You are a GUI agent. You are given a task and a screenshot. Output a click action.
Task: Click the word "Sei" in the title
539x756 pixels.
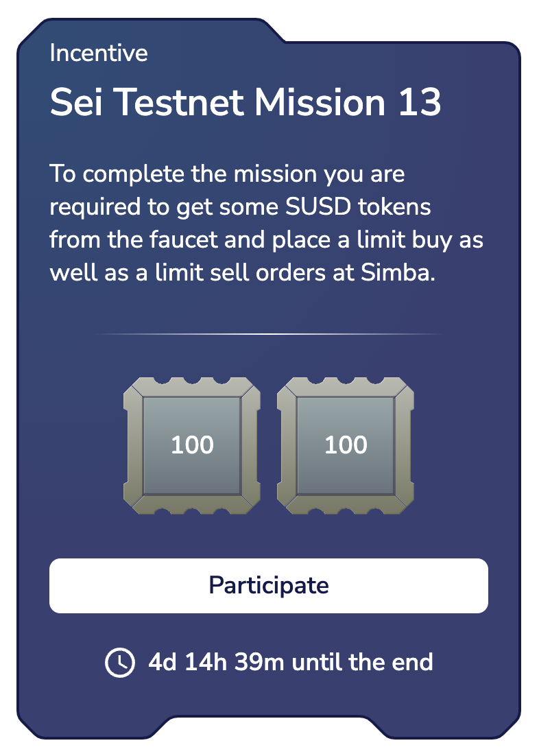(x=75, y=103)
